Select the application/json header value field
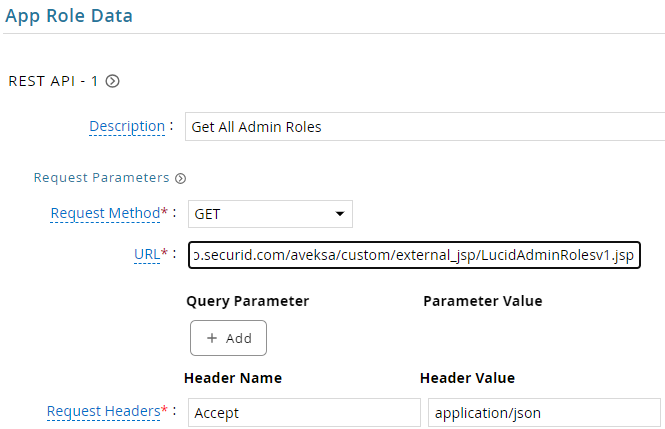 pyautogui.click(x=545, y=412)
